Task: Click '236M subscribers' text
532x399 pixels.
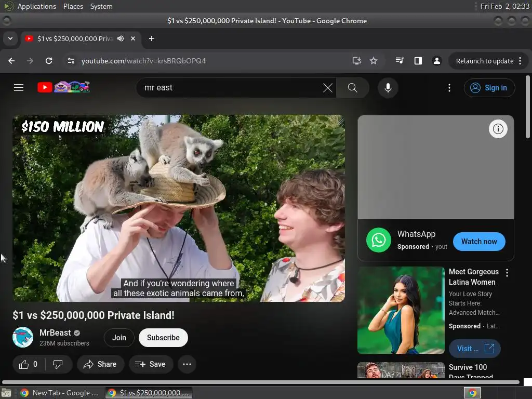Action: [64, 343]
